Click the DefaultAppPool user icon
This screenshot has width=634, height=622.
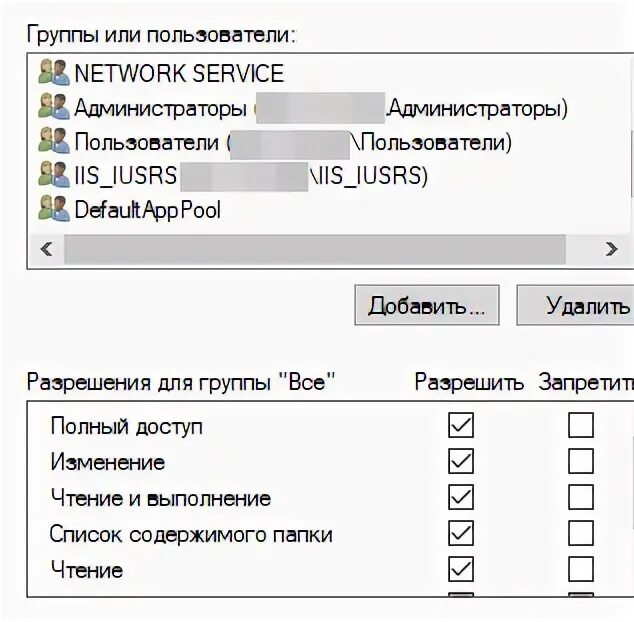point(54,209)
